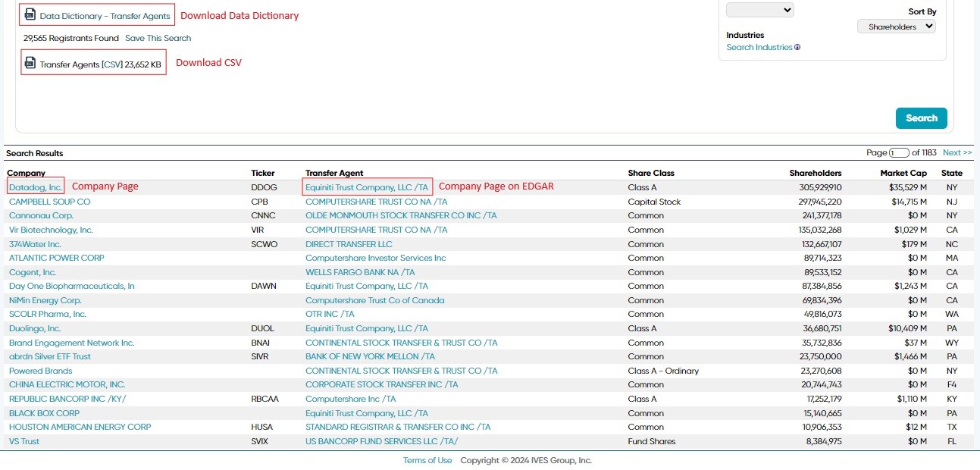Open OLDE MONMOUTH STOCK TRANSFER CO link
The image size is (980, 470).
401,215
